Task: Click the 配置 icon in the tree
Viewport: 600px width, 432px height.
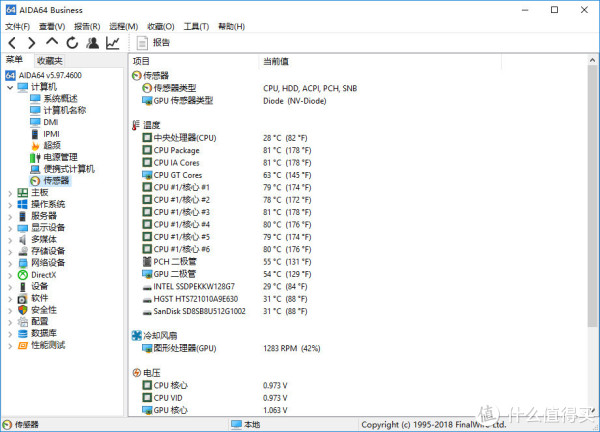Action: pyautogui.click(x=23, y=322)
